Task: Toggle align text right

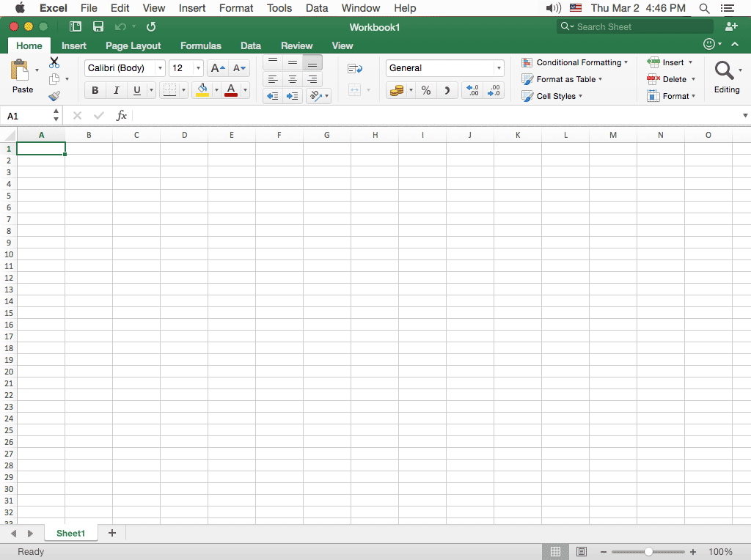Action: pos(312,79)
